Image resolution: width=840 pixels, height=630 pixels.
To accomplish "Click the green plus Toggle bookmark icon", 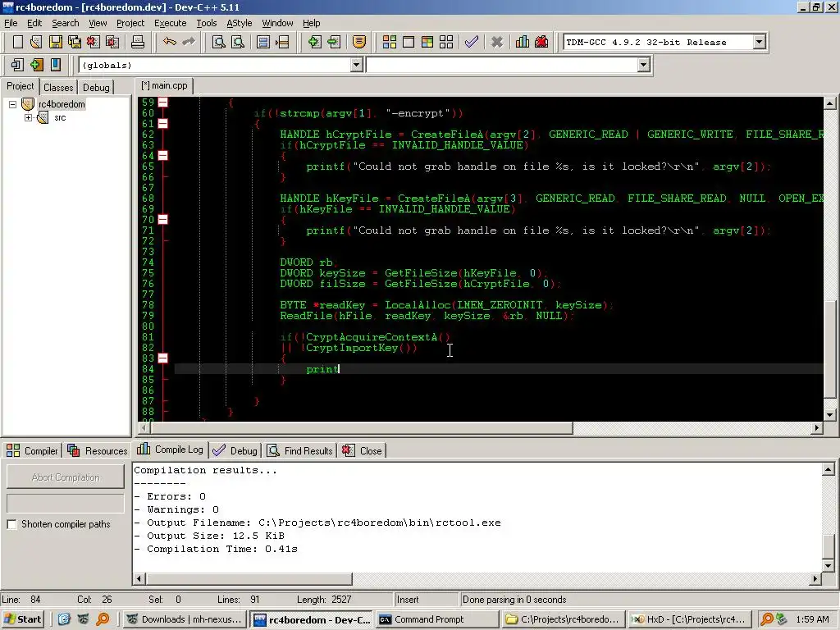I will tap(36, 65).
